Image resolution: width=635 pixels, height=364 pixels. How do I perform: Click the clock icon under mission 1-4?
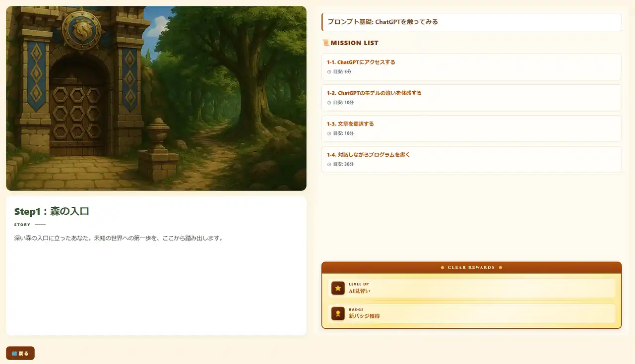(329, 164)
